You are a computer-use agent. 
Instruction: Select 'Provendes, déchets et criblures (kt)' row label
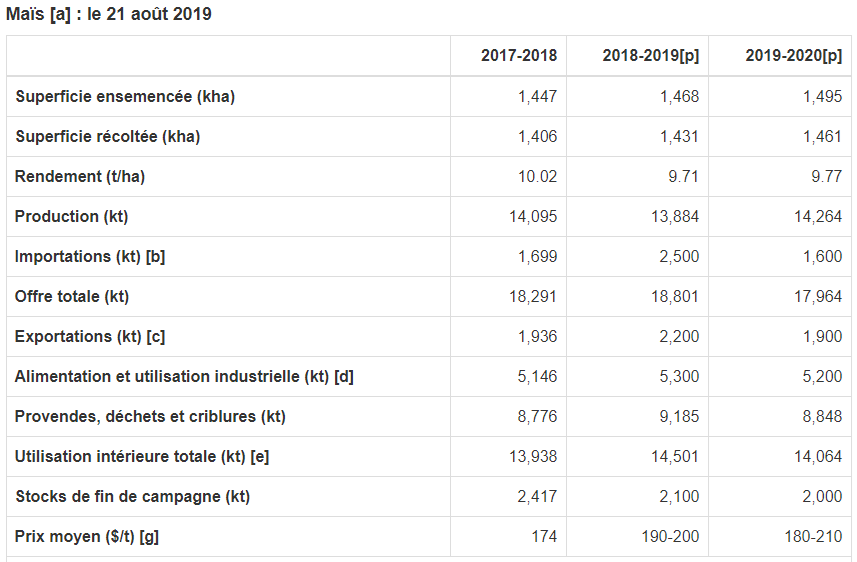pos(150,417)
